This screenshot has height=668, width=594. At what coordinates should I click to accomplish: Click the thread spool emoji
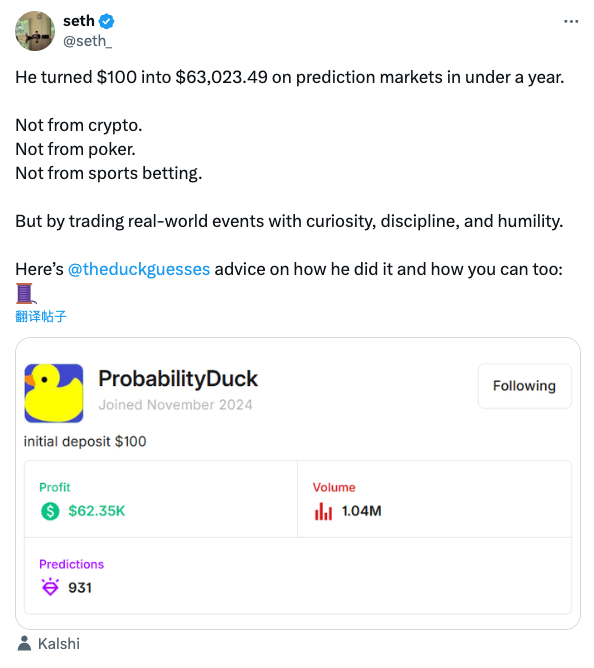(25, 294)
